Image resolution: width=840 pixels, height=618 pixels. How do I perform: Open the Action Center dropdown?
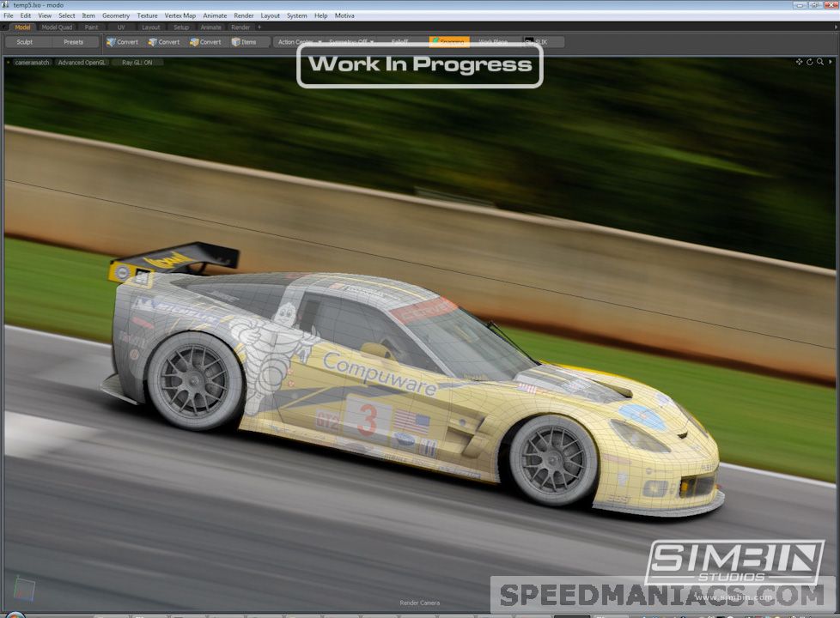point(297,42)
